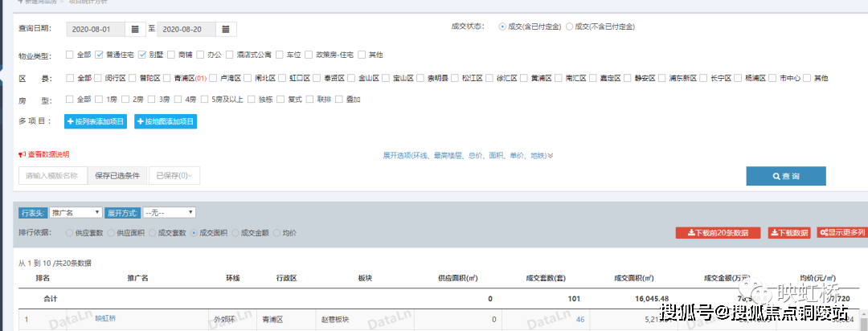The width and height of the screenshot is (868, 331).
Task: Click 下载数据 button
Action: coord(789,233)
